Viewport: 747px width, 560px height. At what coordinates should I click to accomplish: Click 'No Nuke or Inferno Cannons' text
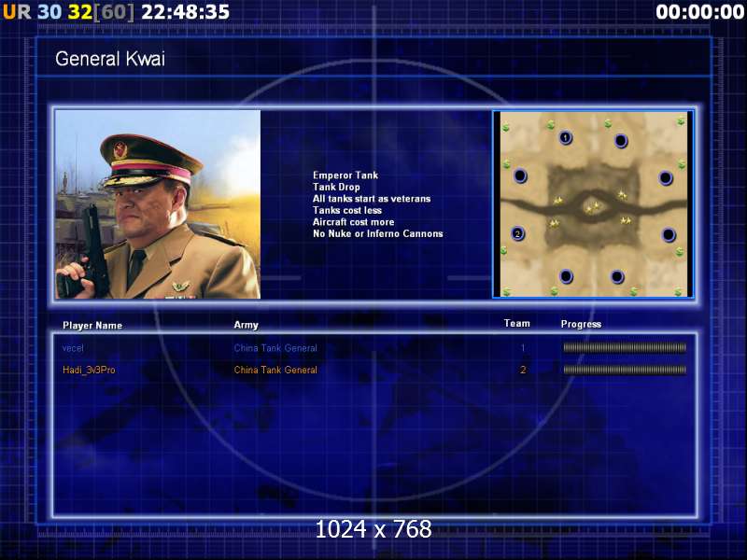[x=378, y=234]
